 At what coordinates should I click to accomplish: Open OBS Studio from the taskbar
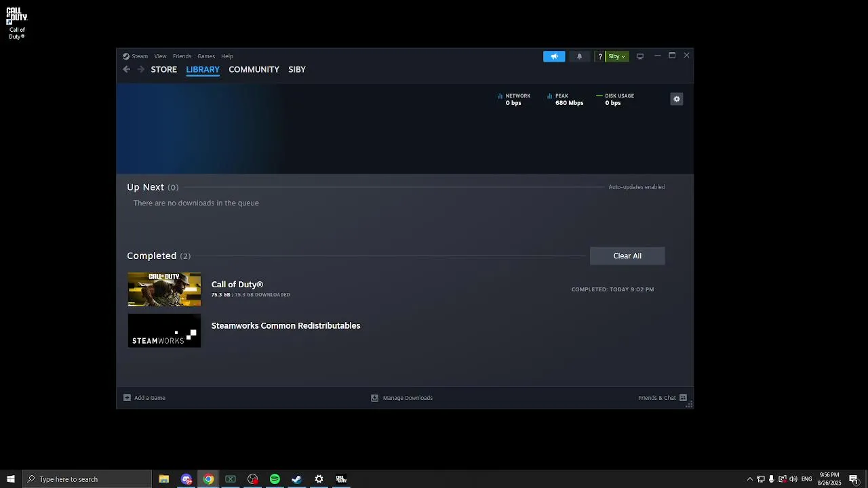(x=253, y=479)
